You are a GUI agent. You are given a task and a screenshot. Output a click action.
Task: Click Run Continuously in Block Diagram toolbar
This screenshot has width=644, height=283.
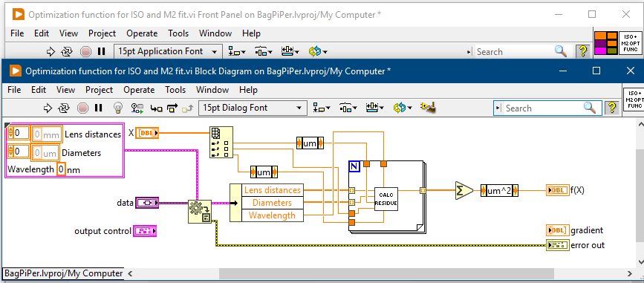pyautogui.click(x=64, y=108)
